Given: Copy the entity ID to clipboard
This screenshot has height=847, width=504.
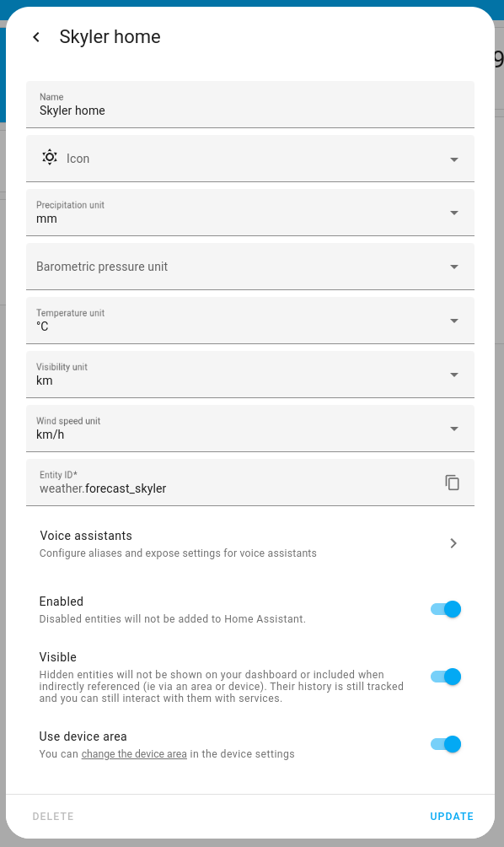Looking at the screenshot, I should point(453,483).
